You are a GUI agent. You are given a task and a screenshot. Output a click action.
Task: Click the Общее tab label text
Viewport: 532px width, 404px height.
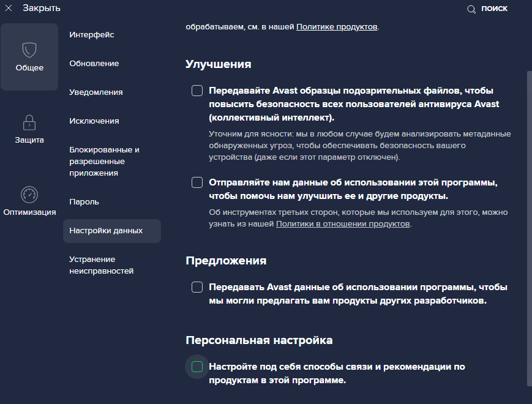click(x=29, y=68)
